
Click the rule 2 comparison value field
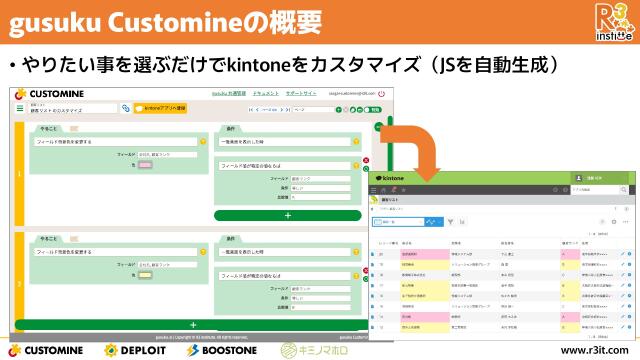[320, 307]
